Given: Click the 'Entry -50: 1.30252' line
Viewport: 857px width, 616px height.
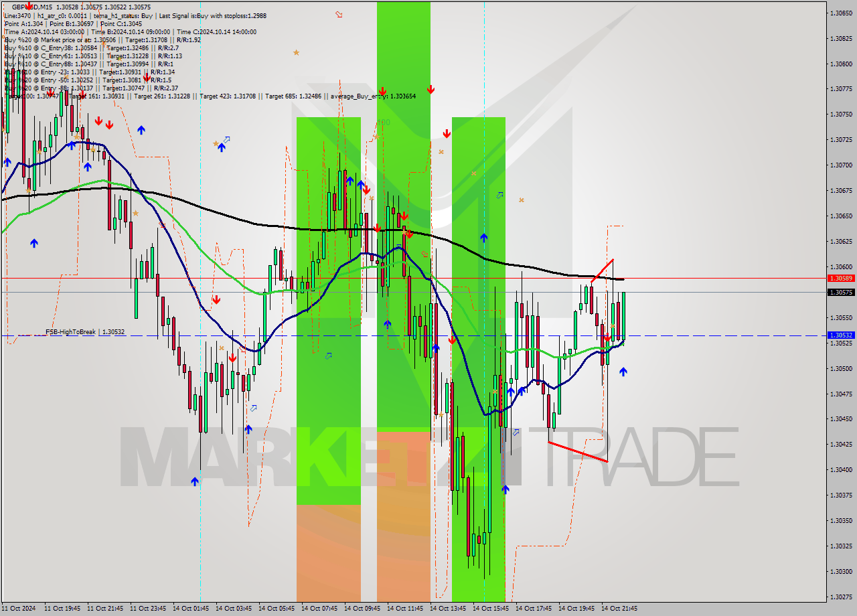Looking at the screenshot, I should (x=88, y=80).
